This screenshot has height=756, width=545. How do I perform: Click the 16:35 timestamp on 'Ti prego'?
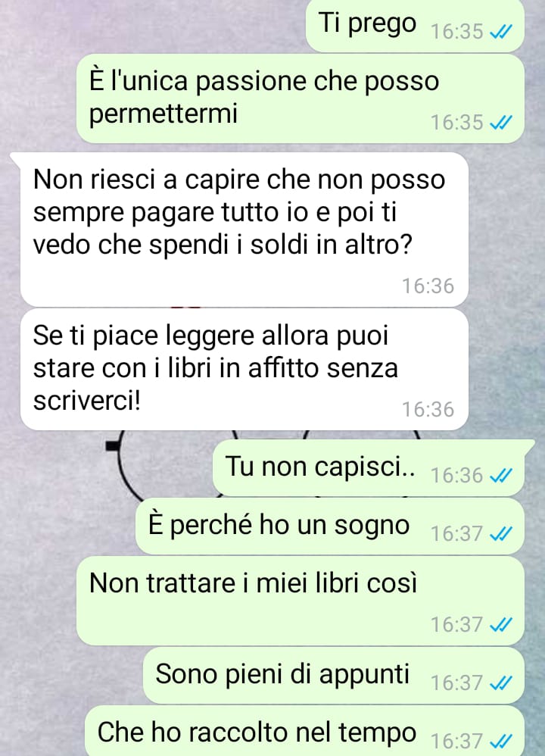457,32
